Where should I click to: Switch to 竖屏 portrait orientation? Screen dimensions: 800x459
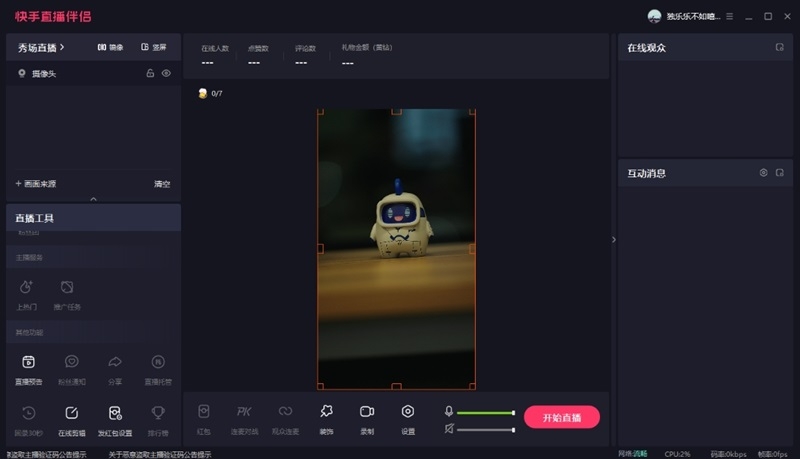[x=153, y=47]
